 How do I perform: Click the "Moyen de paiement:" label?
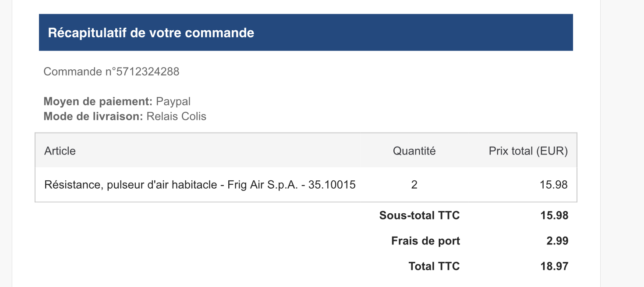pos(98,102)
